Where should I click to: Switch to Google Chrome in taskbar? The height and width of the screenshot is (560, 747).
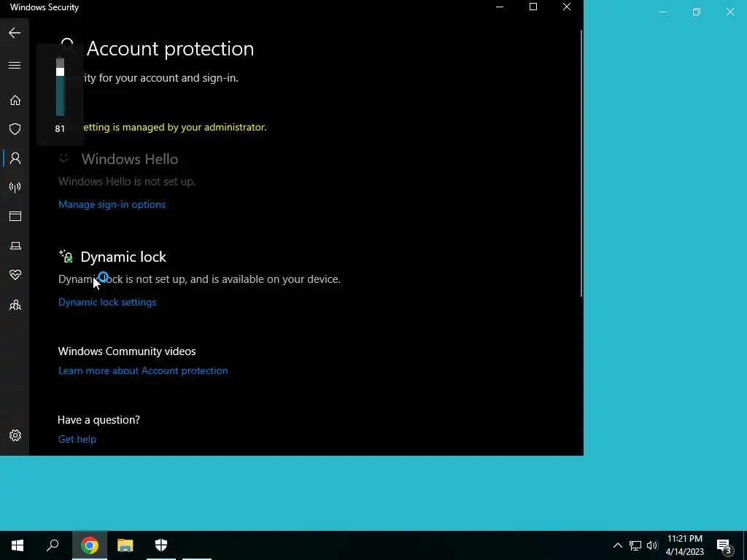click(x=90, y=545)
